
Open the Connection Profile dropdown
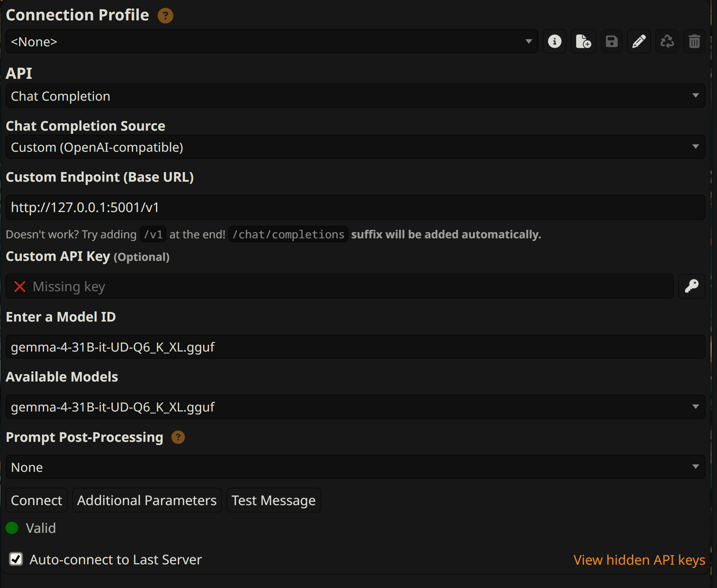(272, 41)
